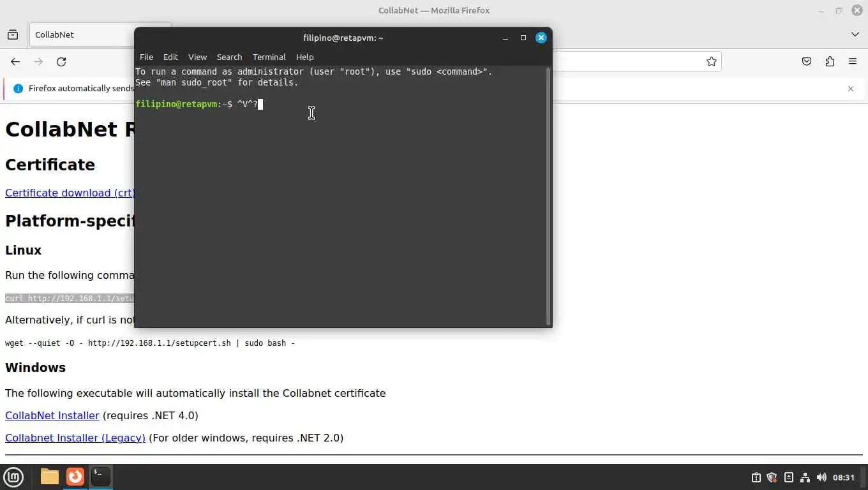Click the highlighted curl command text

click(x=70, y=299)
